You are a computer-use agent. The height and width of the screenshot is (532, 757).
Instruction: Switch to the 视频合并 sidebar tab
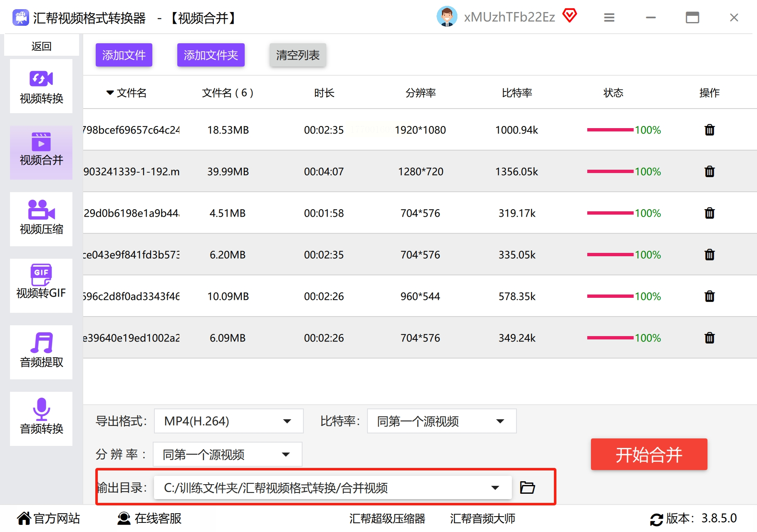tap(41, 153)
